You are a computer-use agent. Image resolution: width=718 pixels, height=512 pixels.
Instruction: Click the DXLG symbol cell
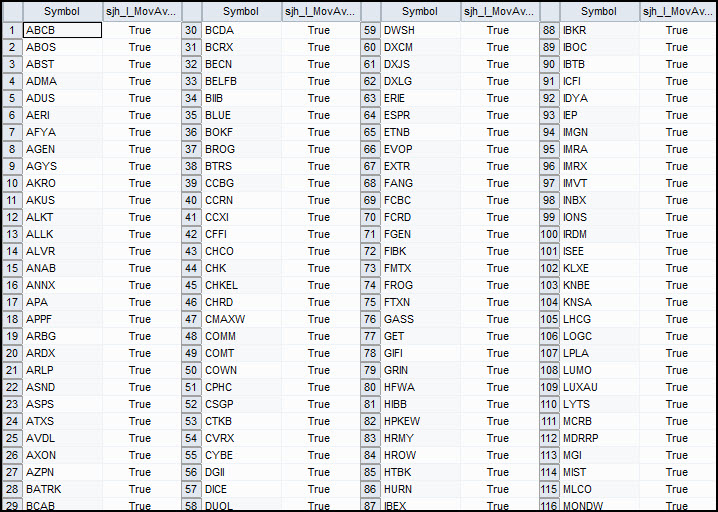[x=420, y=81]
